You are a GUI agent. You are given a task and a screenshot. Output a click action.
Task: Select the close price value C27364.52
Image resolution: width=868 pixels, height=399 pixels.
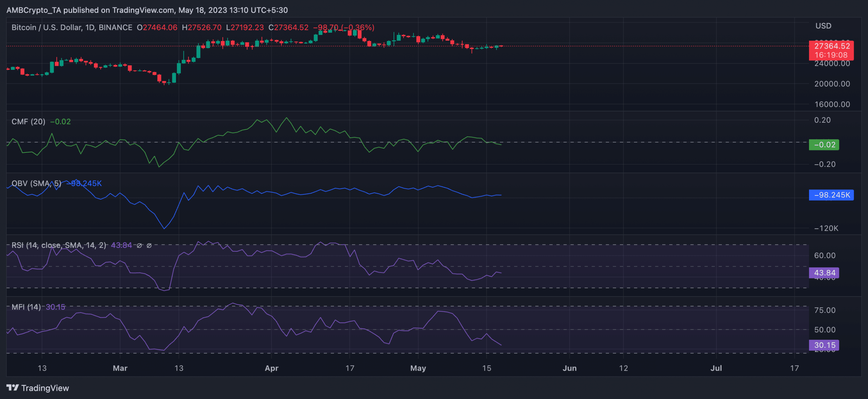(x=289, y=27)
